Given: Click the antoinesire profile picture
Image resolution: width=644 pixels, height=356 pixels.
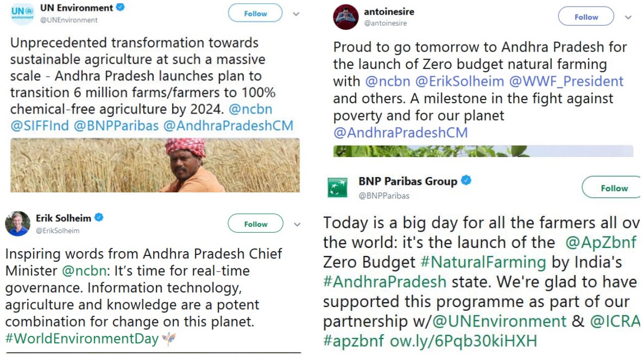Looking at the screenshot, I should tap(346, 17).
